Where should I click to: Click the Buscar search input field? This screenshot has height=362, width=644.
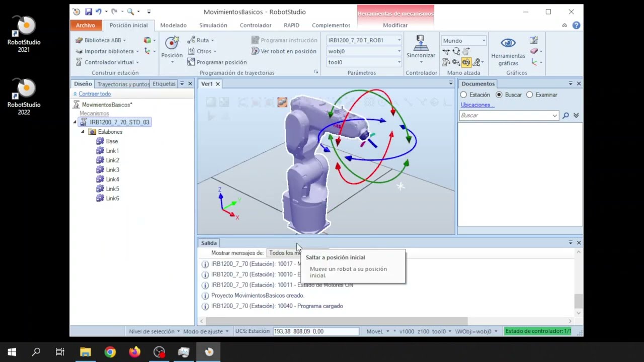[508, 115]
